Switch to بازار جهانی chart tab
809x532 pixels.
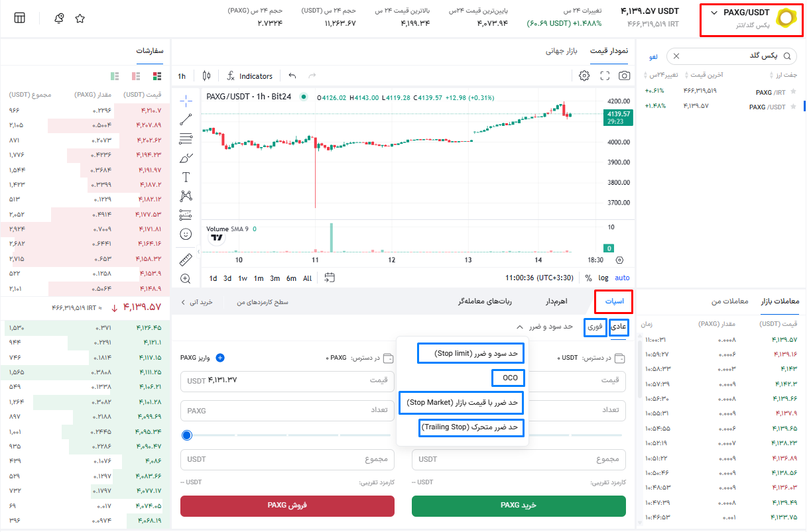[562, 50]
